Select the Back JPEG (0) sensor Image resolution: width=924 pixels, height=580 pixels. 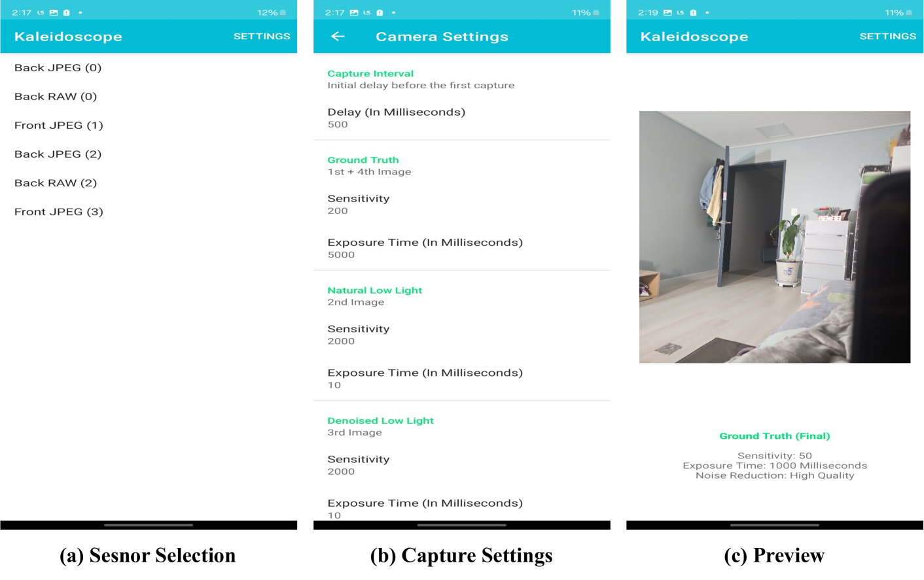(58, 68)
